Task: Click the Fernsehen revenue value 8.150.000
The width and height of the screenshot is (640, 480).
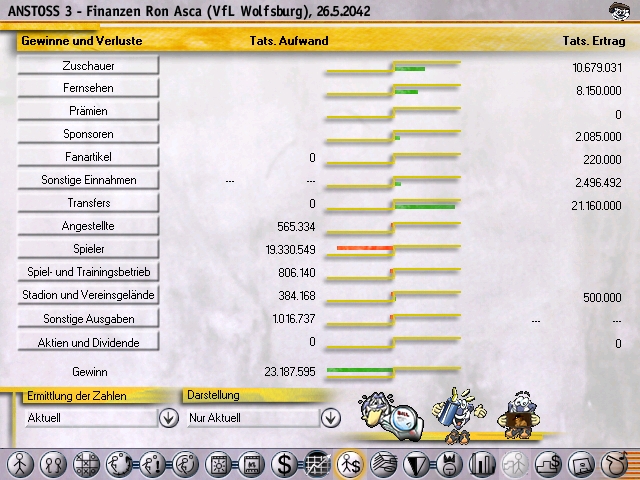Action: tap(599, 90)
